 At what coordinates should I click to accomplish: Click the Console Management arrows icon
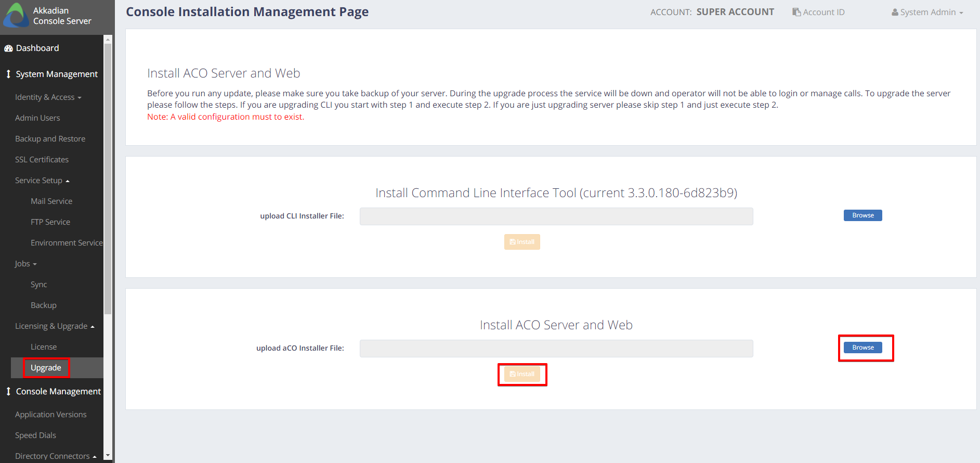pos(8,391)
